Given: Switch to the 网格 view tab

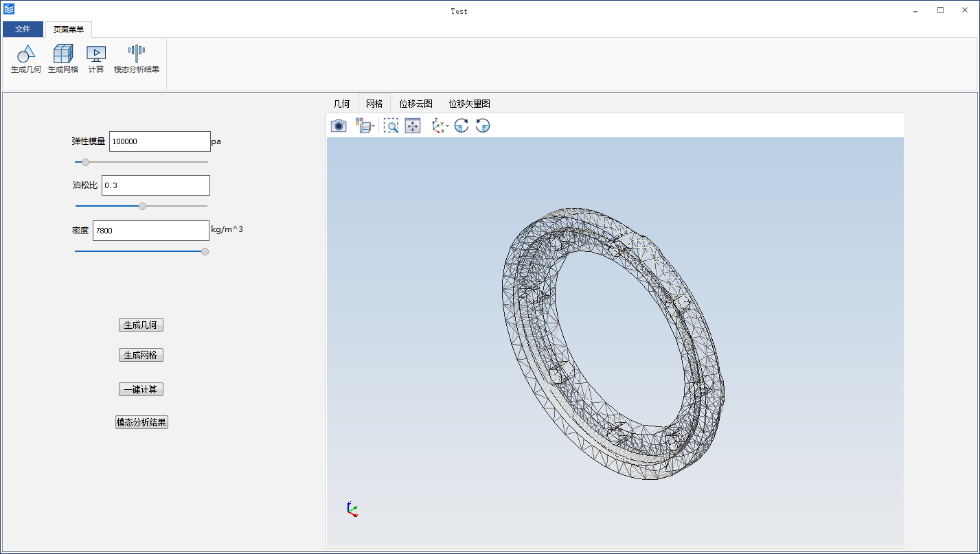Looking at the screenshot, I should click(x=374, y=104).
